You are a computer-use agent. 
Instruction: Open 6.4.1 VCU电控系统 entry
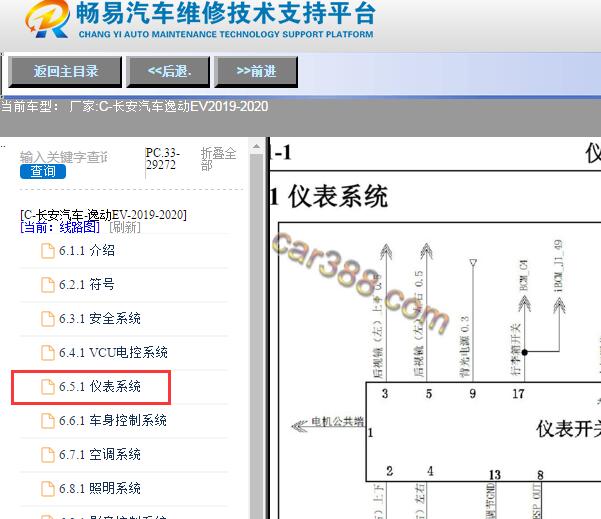[x=113, y=352]
